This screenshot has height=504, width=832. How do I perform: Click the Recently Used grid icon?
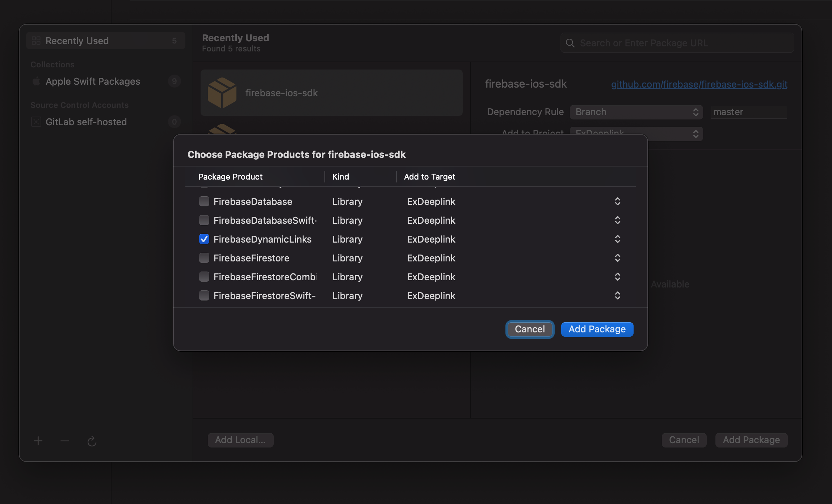[36, 41]
